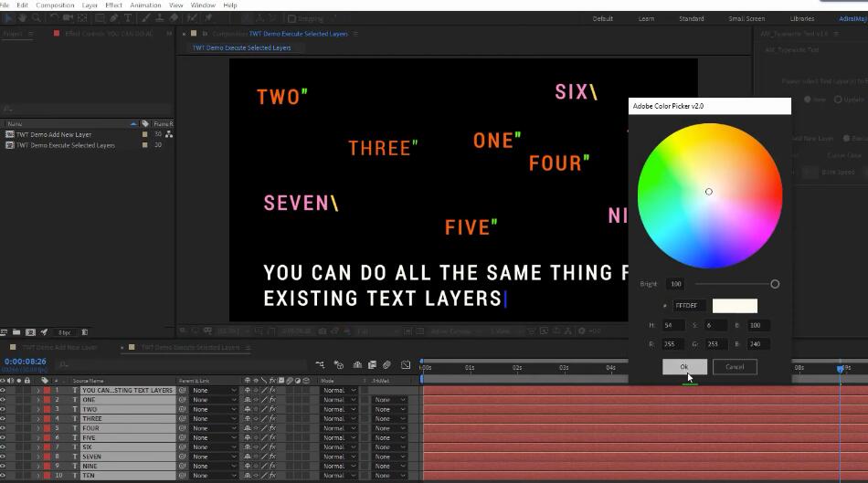Open the Animation menu
868x483 pixels.
[x=145, y=5]
